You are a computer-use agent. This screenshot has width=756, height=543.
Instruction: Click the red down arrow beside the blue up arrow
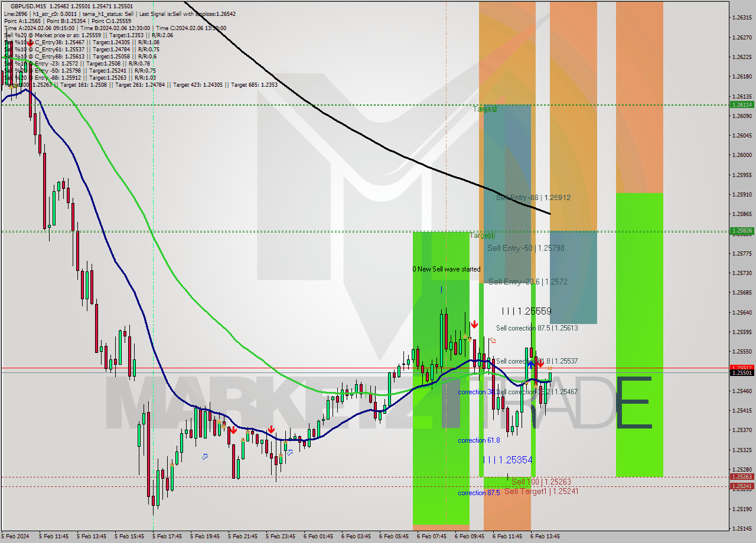click(x=540, y=364)
